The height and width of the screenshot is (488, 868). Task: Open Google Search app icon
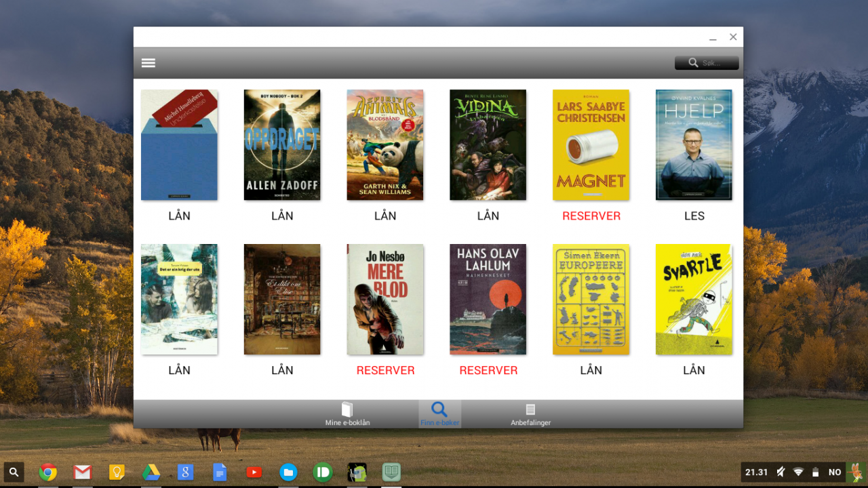point(185,472)
